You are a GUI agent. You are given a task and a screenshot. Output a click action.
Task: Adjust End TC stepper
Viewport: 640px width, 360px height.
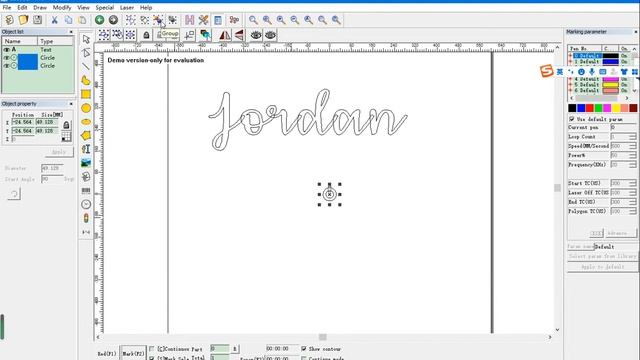pyautogui.click(x=632, y=202)
